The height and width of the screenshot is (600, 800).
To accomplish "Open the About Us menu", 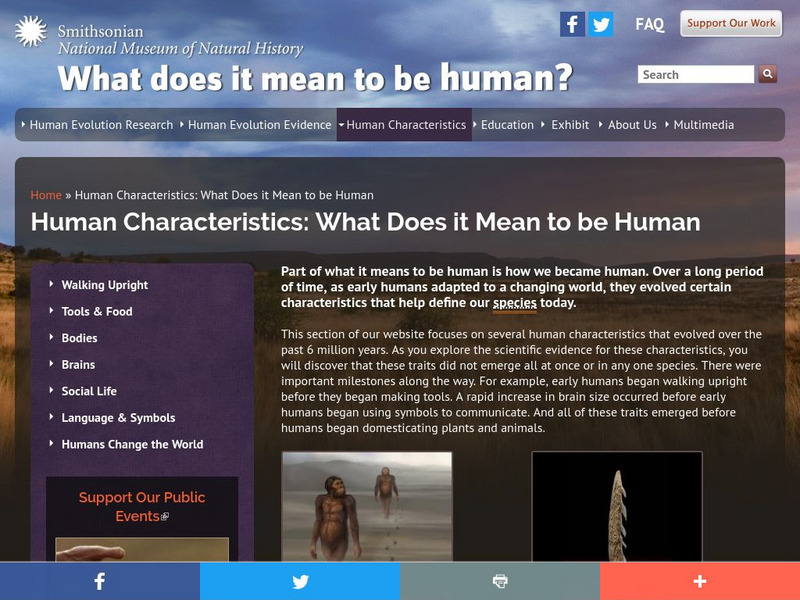I will [632, 125].
